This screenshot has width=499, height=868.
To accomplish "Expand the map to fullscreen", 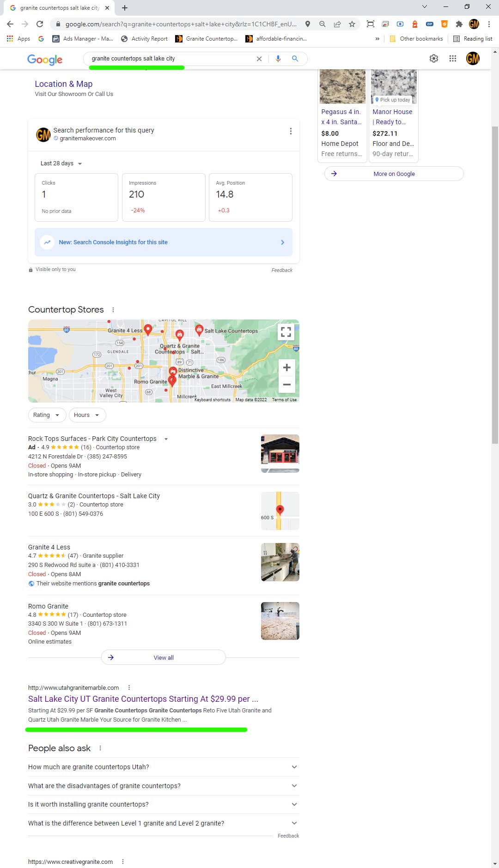I will 286,332.
